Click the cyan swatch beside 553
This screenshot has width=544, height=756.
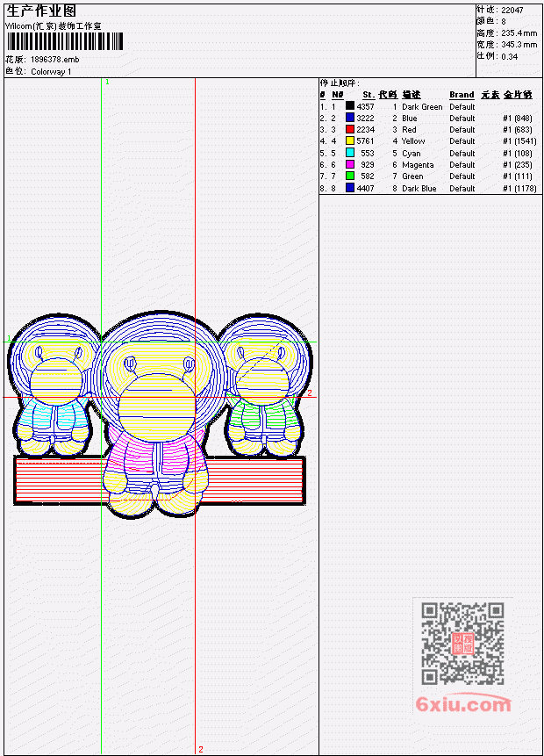pyautogui.click(x=350, y=153)
